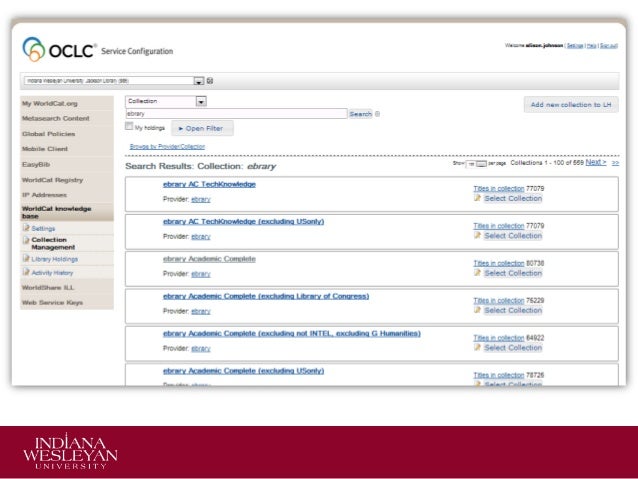Screen dimensions: 638x479
Task: Open Activity History submenu item
Action: 52,273
